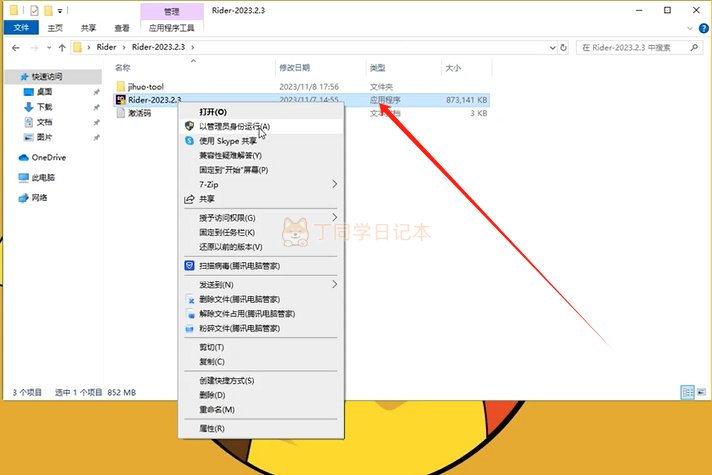Sort by 名称 column header

(123, 68)
